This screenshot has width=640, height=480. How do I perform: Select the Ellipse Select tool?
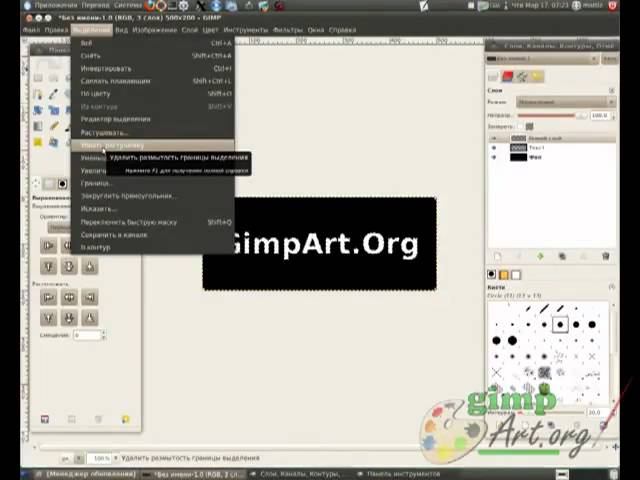point(53,78)
